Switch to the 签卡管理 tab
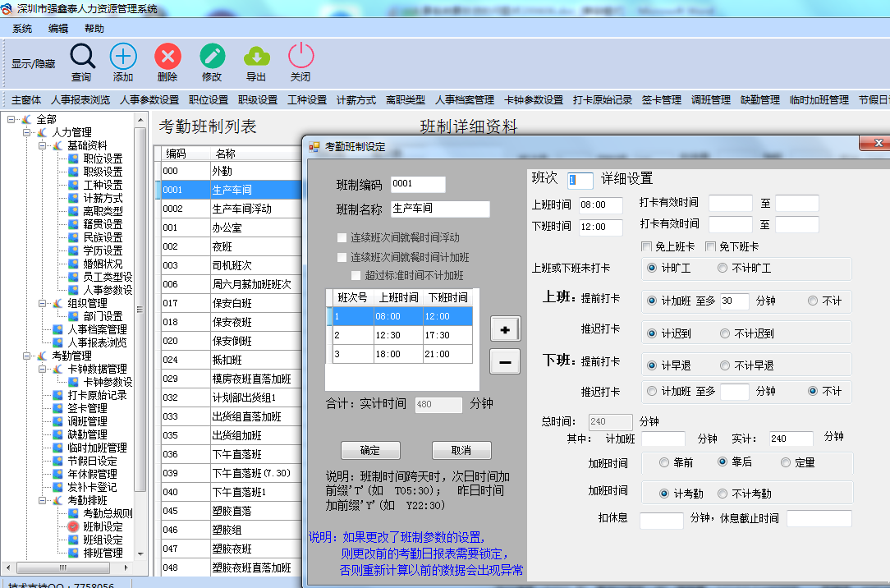This screenshot has height=588, width=890. tap(661, 100)
